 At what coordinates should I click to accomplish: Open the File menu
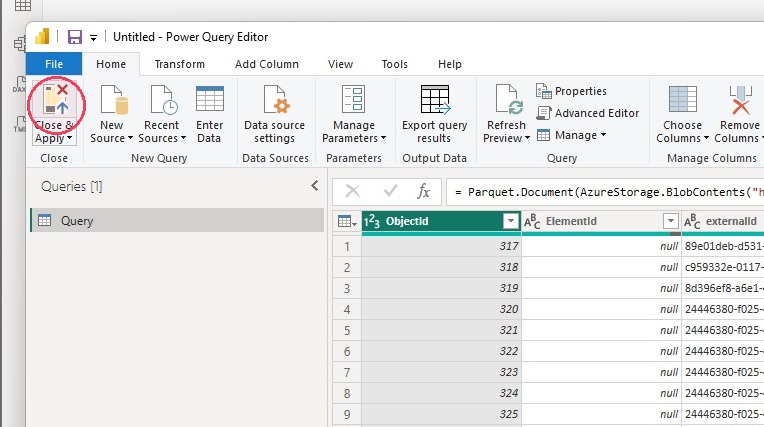pyautogui.click(x=54, y=64)
